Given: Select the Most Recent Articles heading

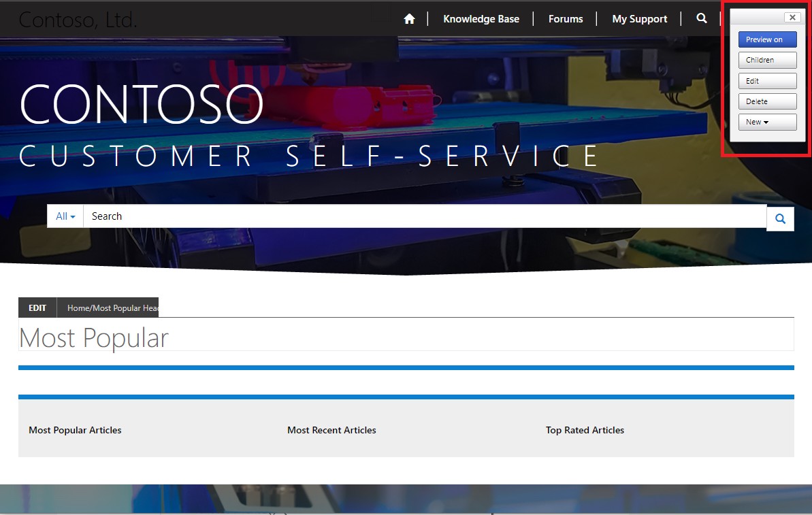Looking at the screenshot, I should coord(331,430).
